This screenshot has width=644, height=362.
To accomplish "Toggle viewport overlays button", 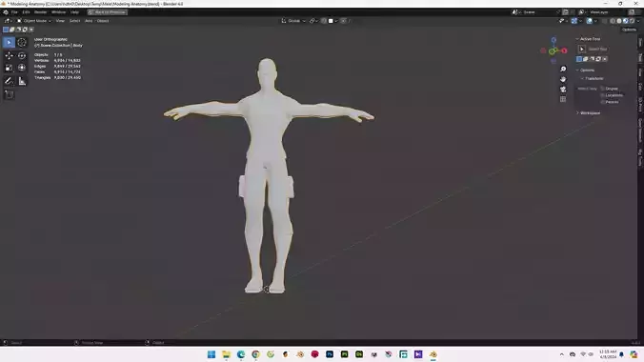I will pos(590,21).
